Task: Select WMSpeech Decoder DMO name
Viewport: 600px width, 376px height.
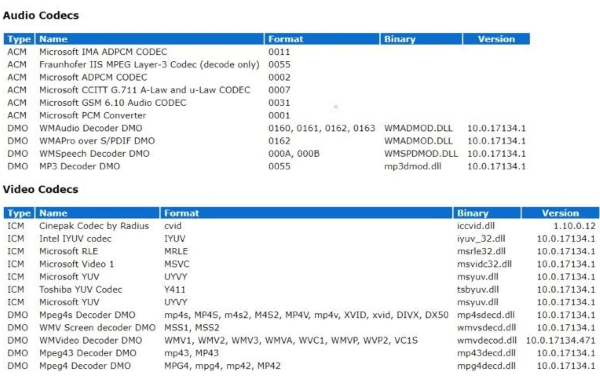Action: coord(94,154)
